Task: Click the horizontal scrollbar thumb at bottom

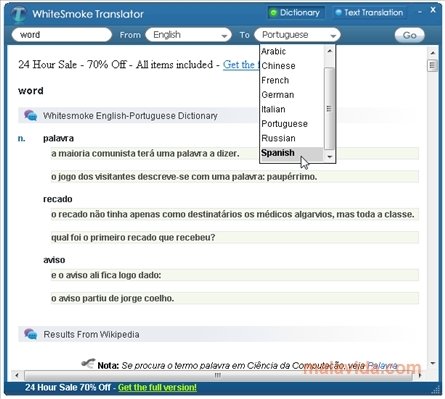Action: (x=218, y=376)
